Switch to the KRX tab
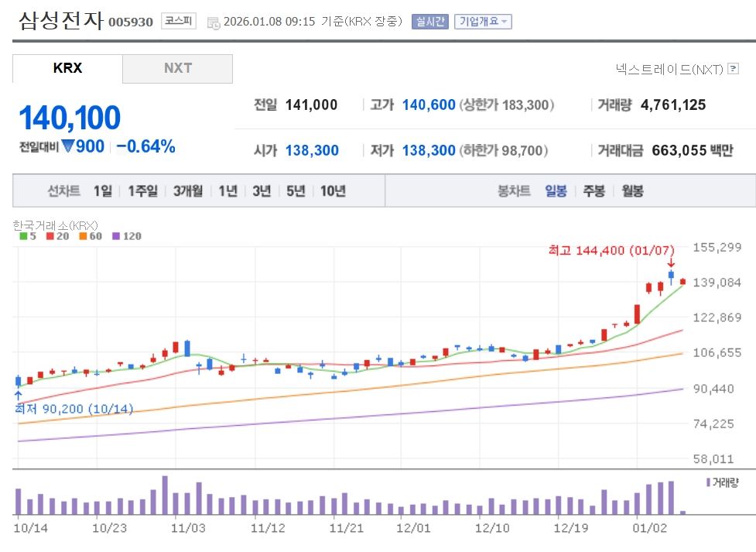 [x=67, y=68]
